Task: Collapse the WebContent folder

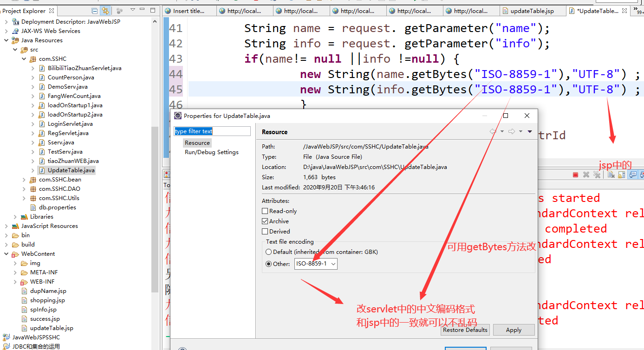Action: 6,254
